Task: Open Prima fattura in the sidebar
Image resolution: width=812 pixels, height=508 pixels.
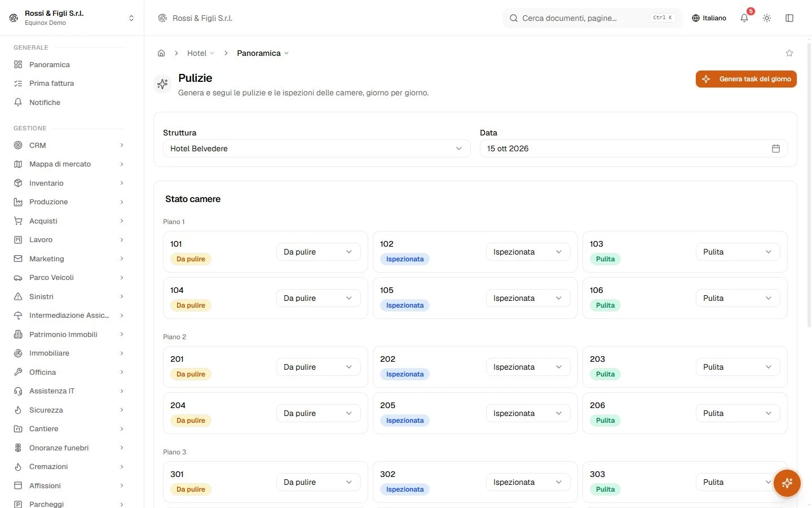Action: point(69,84)
